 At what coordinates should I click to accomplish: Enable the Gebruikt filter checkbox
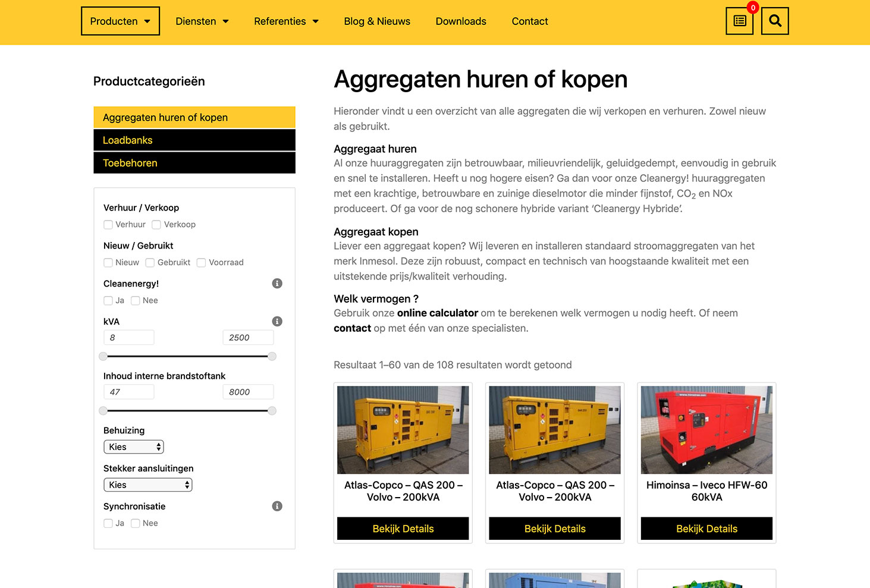pos(150,263)
